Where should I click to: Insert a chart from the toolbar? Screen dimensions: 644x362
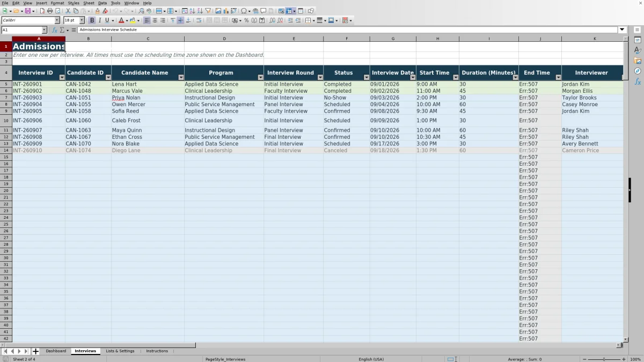point(225,11)
